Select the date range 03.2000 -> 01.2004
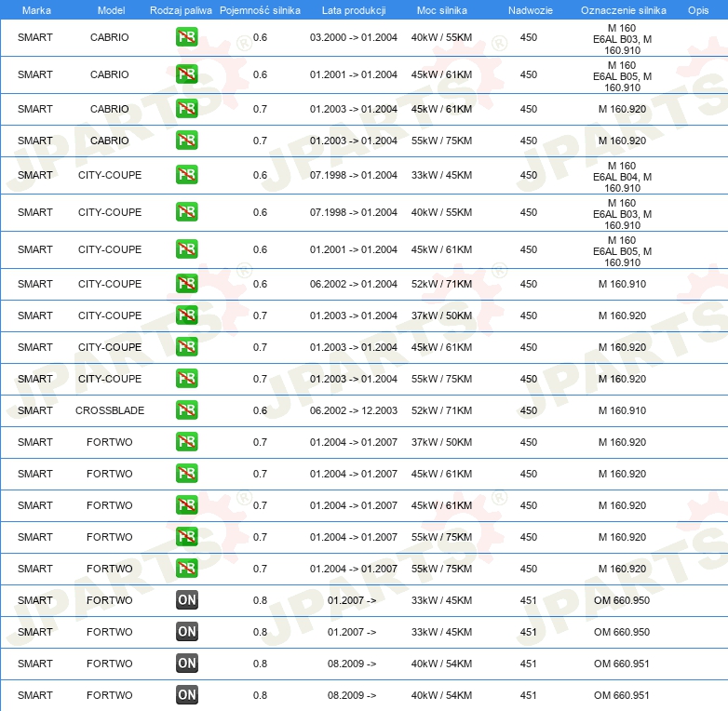This screenshot has height=711, width=728. [x=354, y=37]
